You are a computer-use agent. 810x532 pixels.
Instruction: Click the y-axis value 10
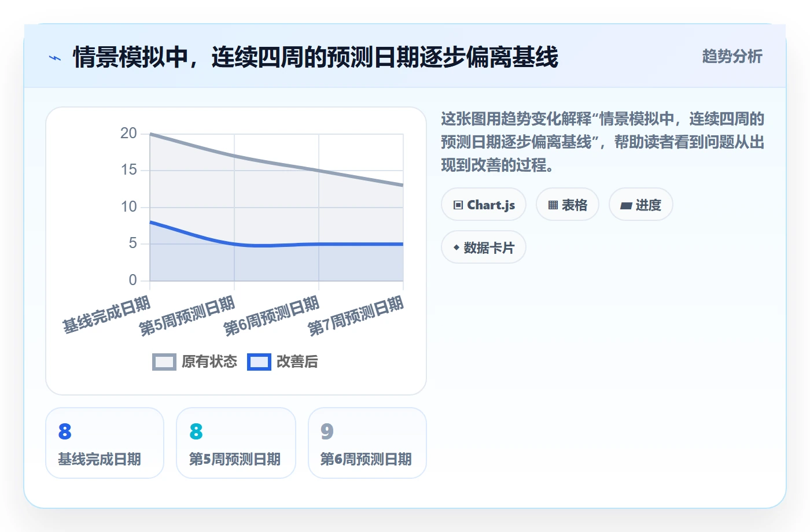[x=128, y=207]
